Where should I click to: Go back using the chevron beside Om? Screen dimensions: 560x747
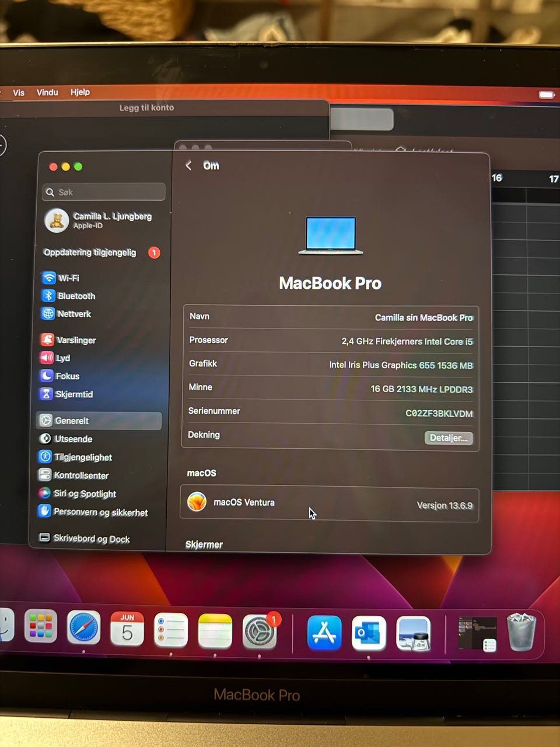(188, 166)
